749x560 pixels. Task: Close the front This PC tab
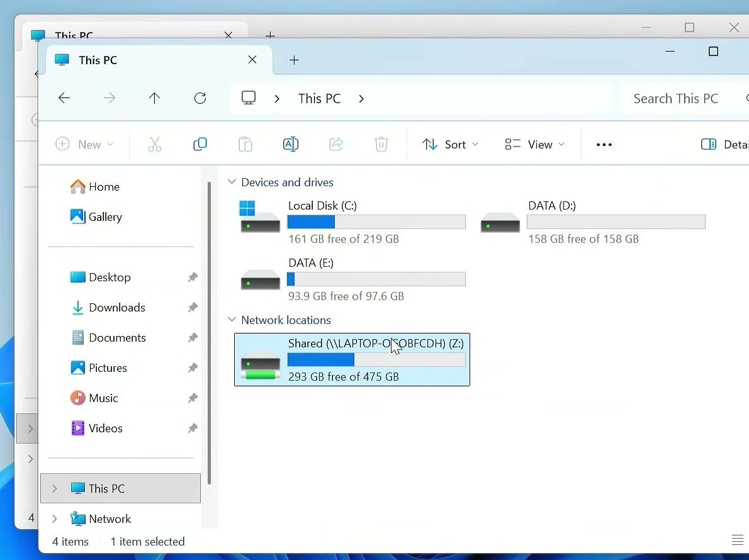252,60
